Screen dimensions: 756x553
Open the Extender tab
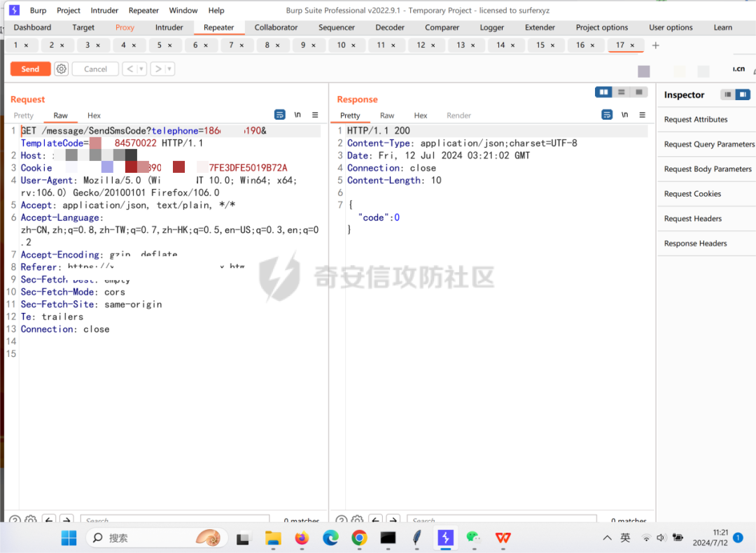point(540,27)
